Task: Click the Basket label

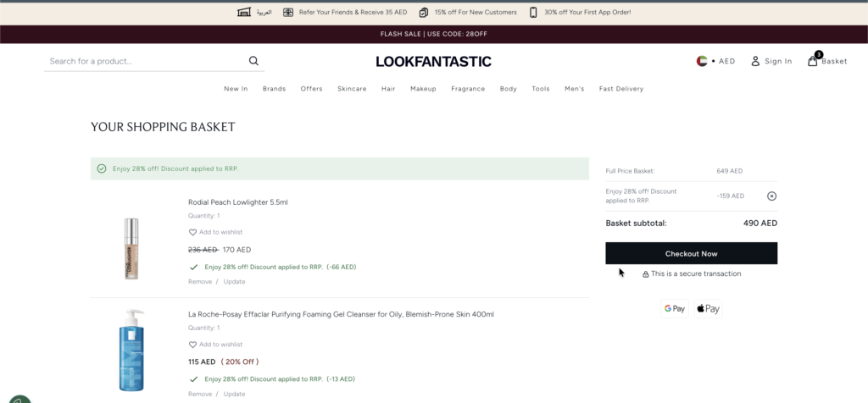Action: click(x=834, y=61)
